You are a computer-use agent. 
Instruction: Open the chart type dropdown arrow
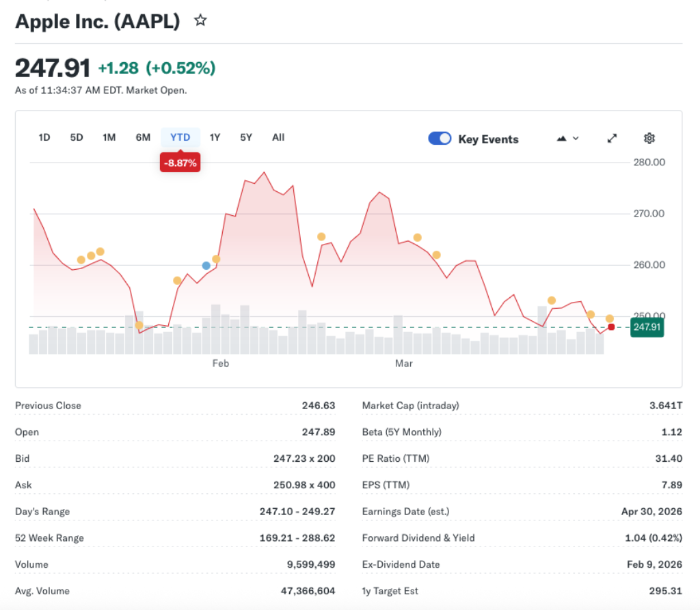[x=576, y=139]
